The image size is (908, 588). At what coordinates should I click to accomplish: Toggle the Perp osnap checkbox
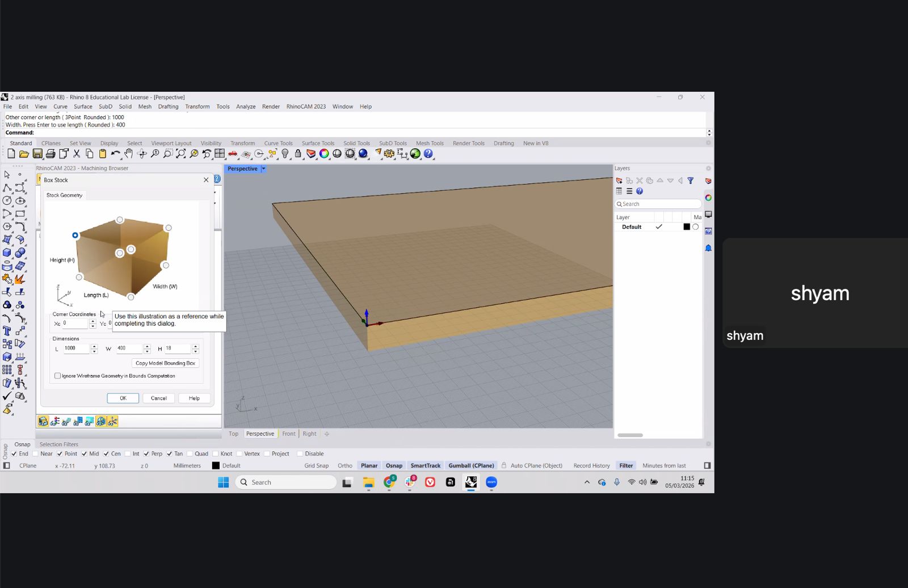pos(146,453)
